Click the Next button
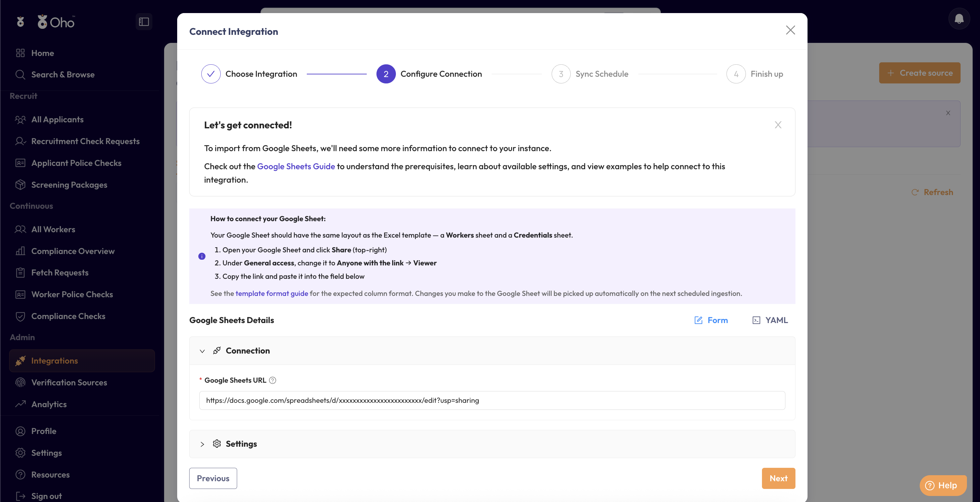Viewport: 980px width, 502px height. [x=778, y=479]
